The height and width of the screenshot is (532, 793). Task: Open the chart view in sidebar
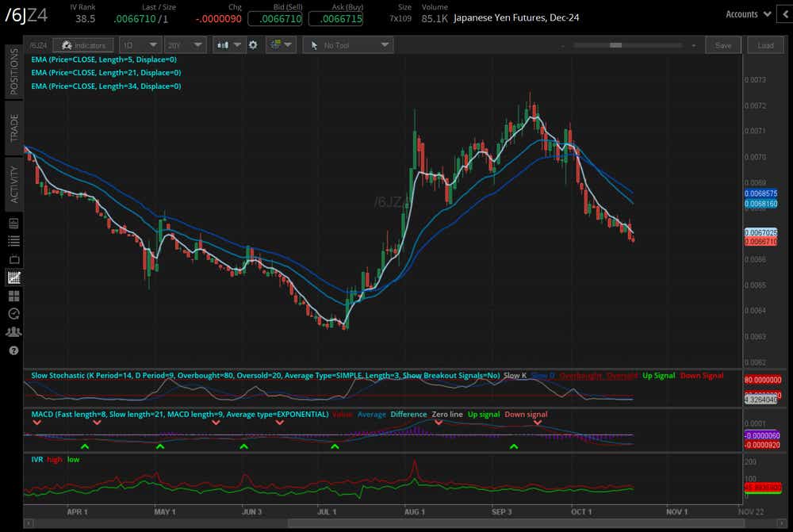pos(13,277)
